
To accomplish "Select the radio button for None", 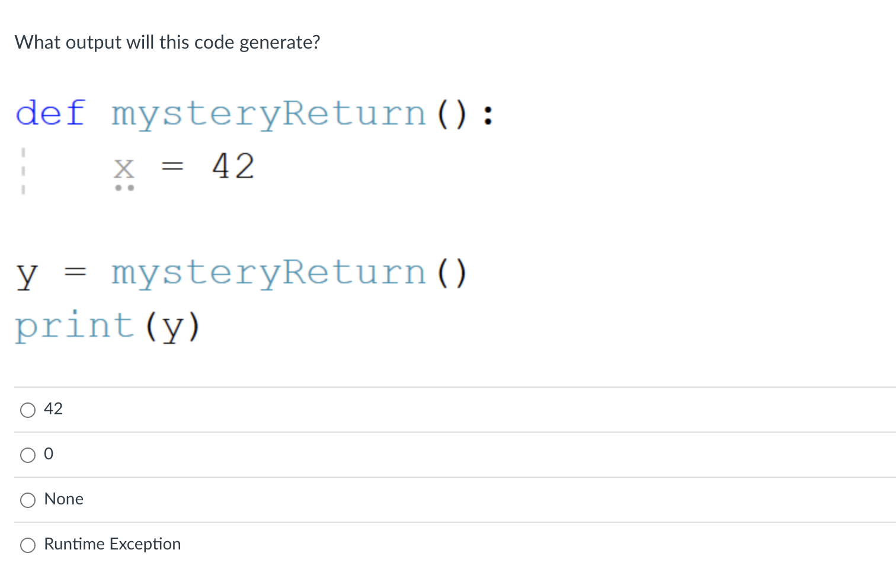I will pyautogui.click(x=27, y=500).
